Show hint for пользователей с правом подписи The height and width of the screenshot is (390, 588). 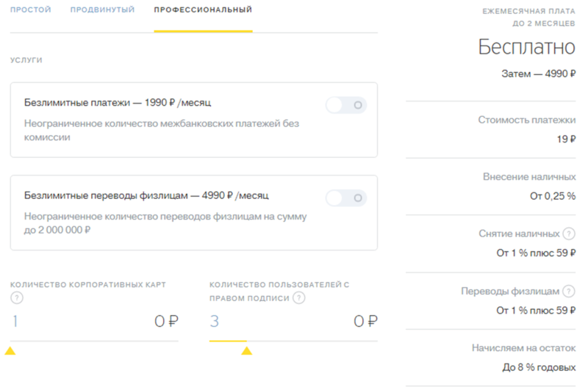298,298
